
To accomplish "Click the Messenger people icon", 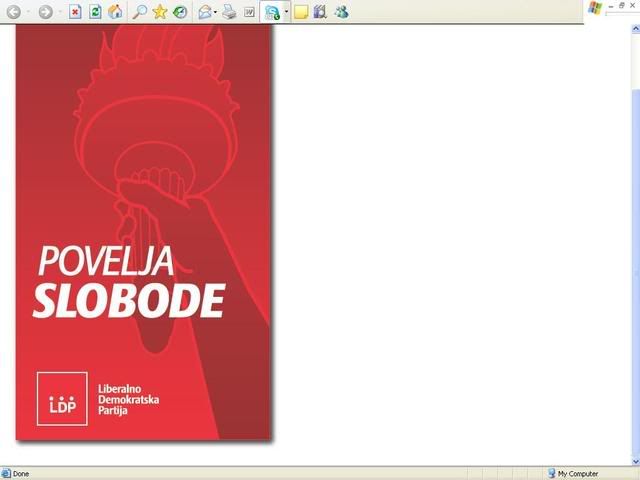I will pos(341,12).
